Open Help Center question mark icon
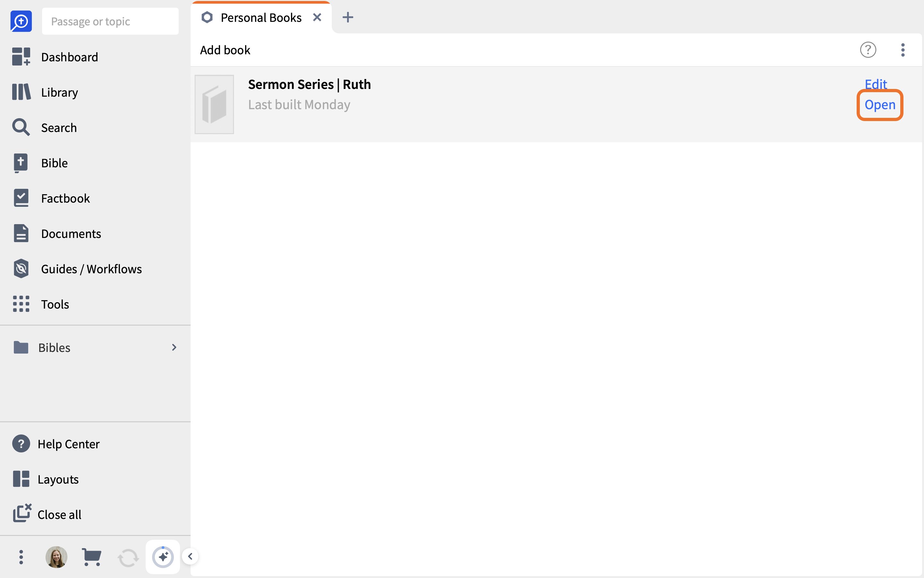Screen dimensions: 924x578 (21, 444)
